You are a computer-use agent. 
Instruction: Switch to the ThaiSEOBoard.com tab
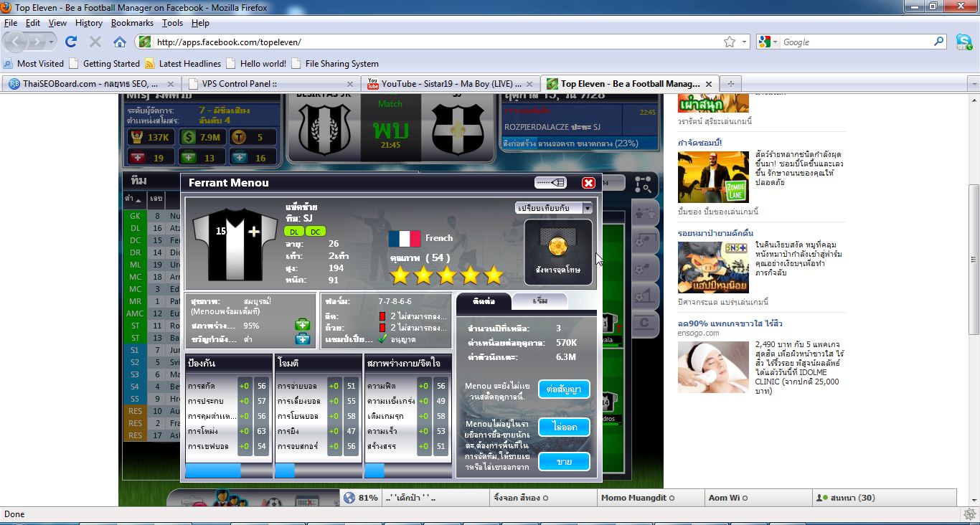[x=90, y=84]
